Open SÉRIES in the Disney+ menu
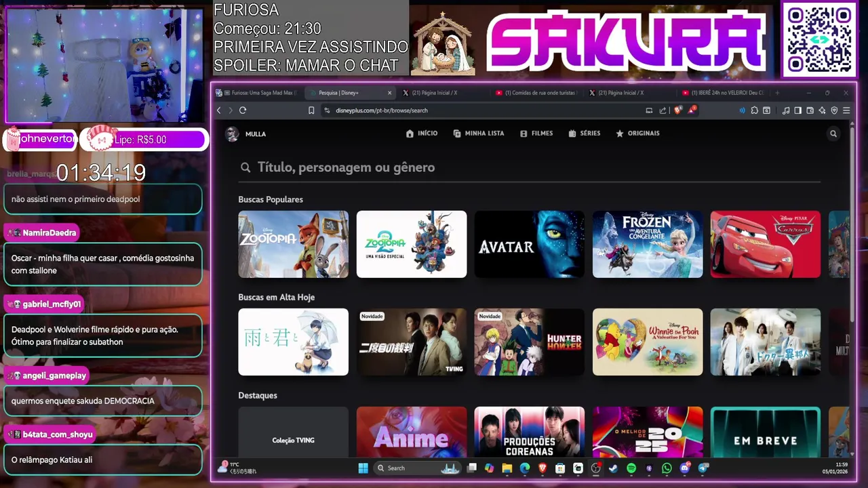Image resolution: width=868 pixels, height=488 pixels. [585, 134]
